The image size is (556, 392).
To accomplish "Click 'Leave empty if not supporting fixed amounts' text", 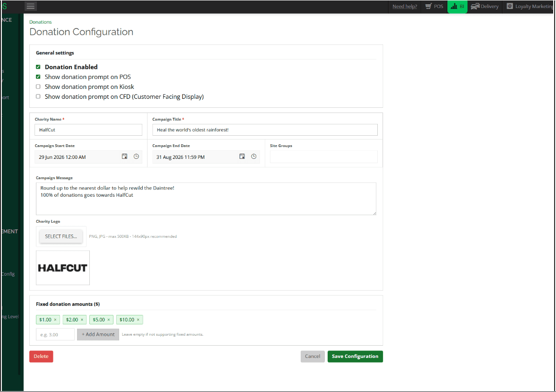I will point(163,334).
